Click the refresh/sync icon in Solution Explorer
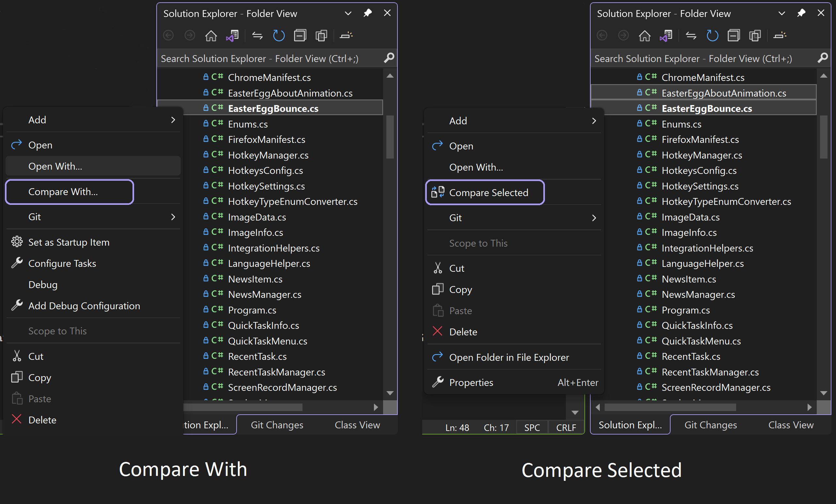Viewport: 836px width, 504px height. coord(276,36)
